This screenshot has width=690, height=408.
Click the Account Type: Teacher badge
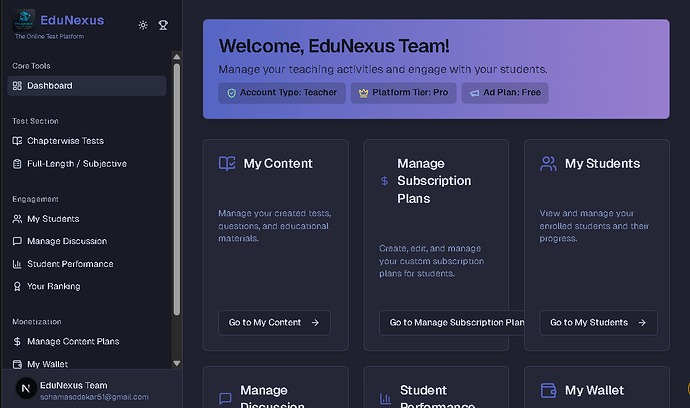pyautogui.click(x=282, y=93)
